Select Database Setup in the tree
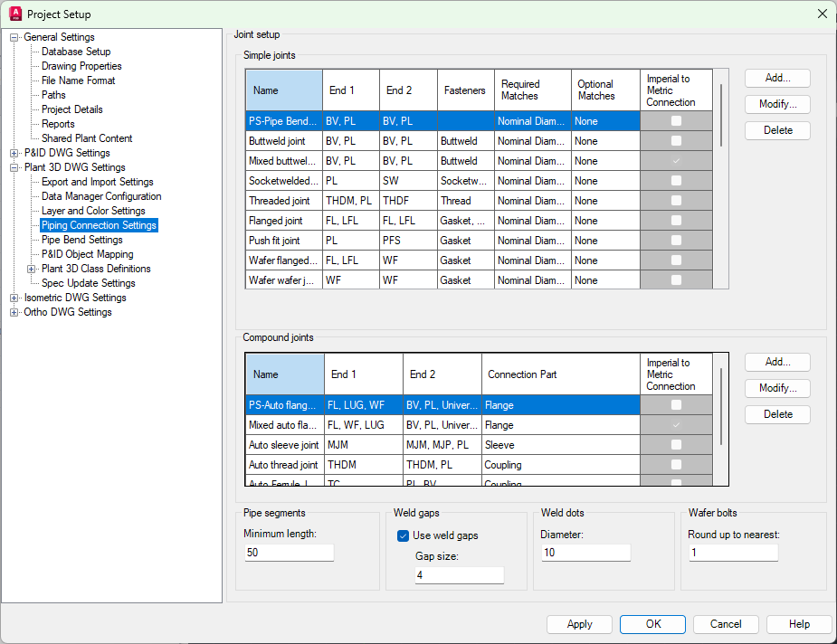 click(x=76, y=52)
